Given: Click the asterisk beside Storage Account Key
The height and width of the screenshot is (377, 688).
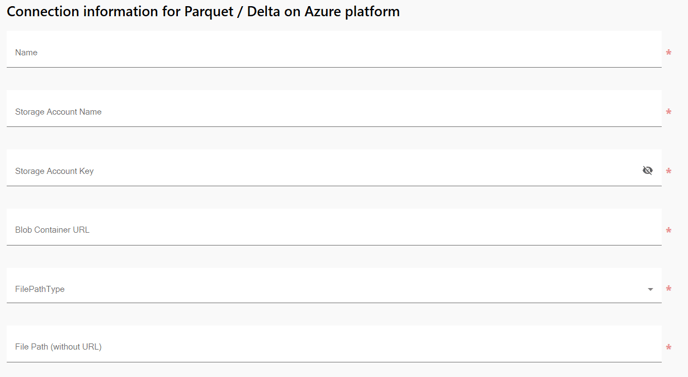Looking at the screenshot, I should pos(669,171).
